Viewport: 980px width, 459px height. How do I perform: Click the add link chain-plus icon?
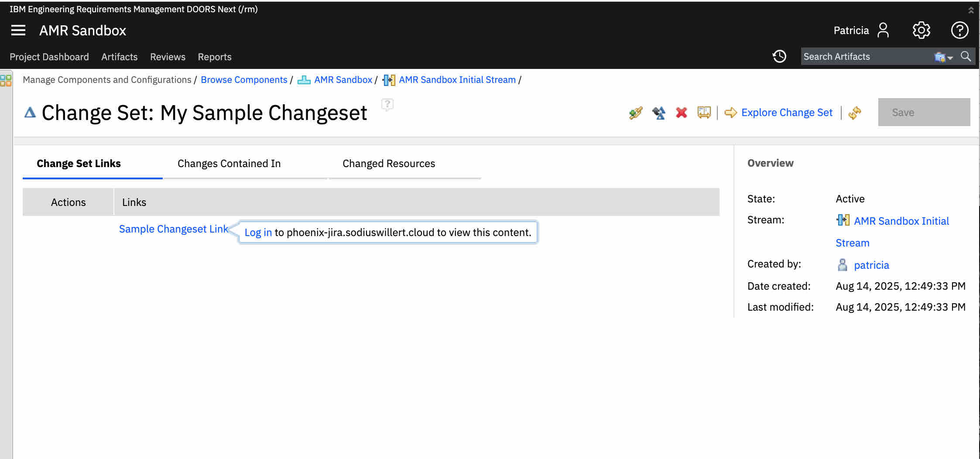(636, 113)
